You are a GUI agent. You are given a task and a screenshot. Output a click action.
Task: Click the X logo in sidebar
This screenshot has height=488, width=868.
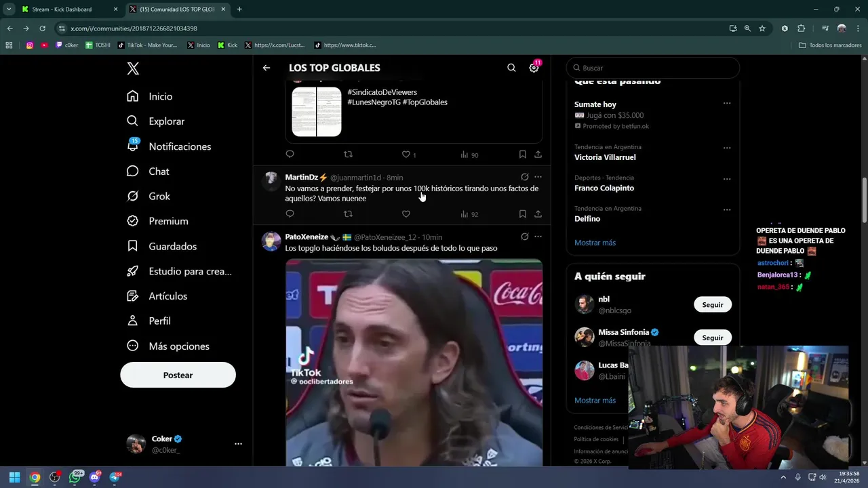click(133, 68)
